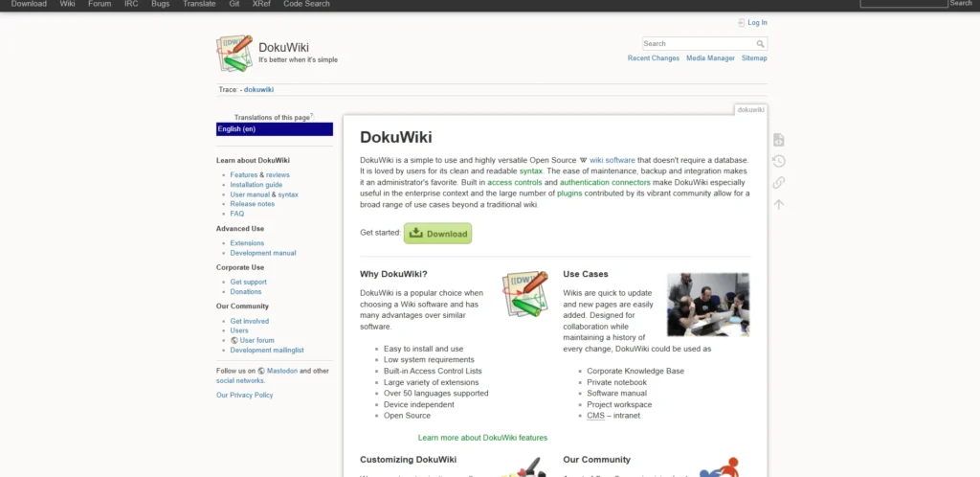Focus the wiki Search box
Screen dimensions: 980x477
pyautogui.click(x=699, y=44)
